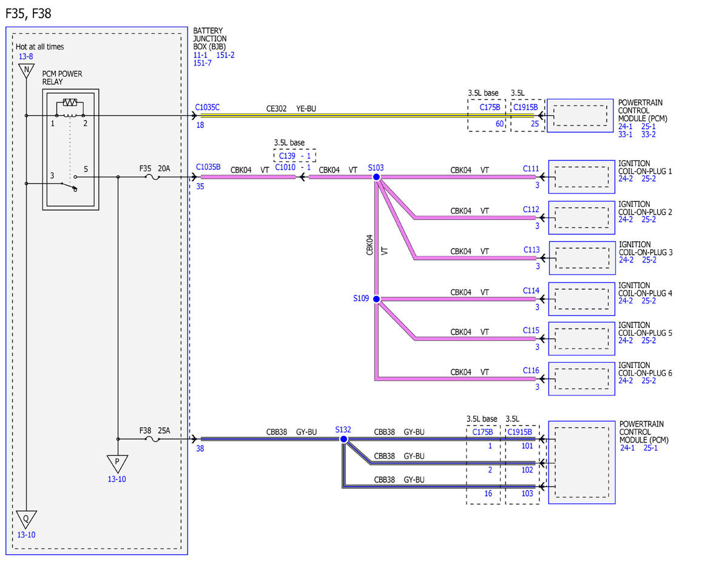
Task: Open the C1915B link above pin 101
Action: tap(520, 432)
